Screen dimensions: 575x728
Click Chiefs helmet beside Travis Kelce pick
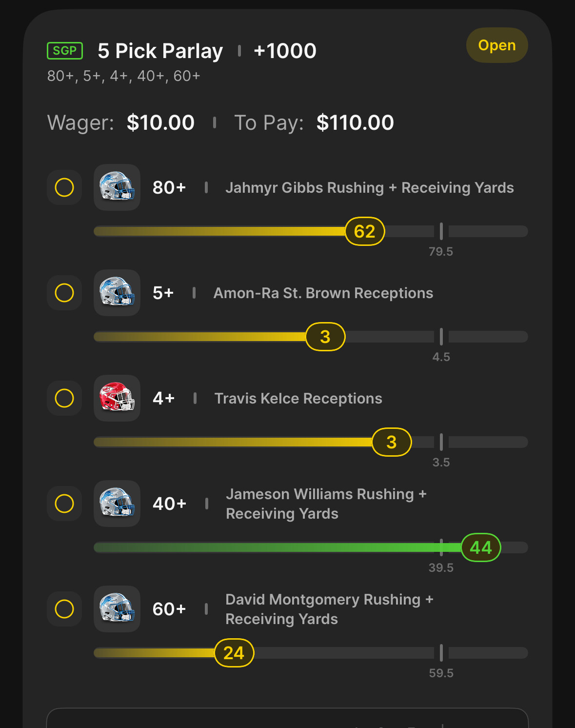coord(117,398)
